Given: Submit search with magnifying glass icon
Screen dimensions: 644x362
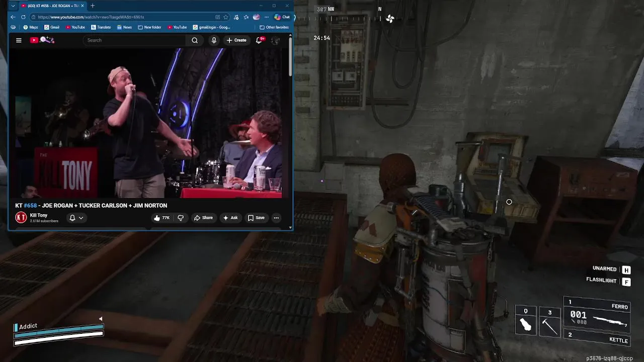Looking at the screenshot, I should [x=195, y=40].
